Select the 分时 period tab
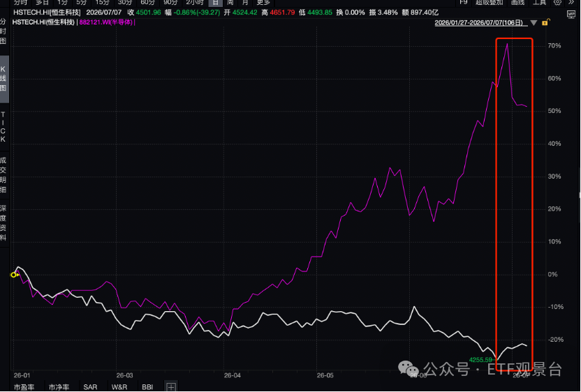The width and height of the screenshot is (581, 392). pyautogui.click(x=20, y=3)
